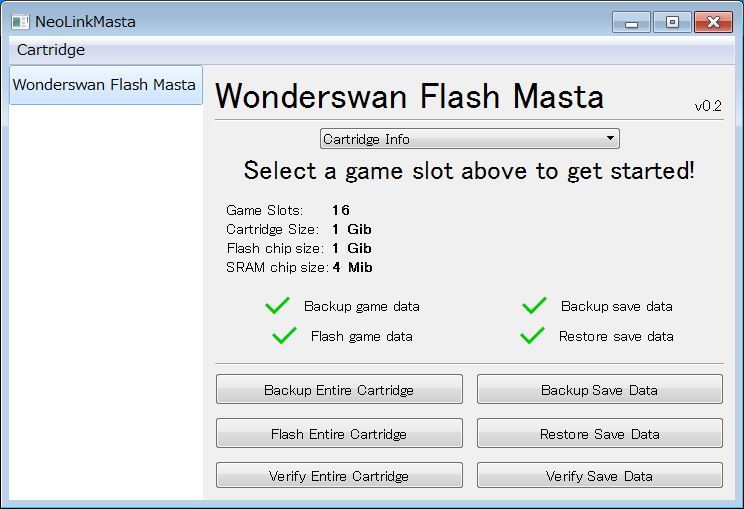This screenshot has width=744, height=509.
Task: Click the Flash game data label
Action: tap(362, 336)
